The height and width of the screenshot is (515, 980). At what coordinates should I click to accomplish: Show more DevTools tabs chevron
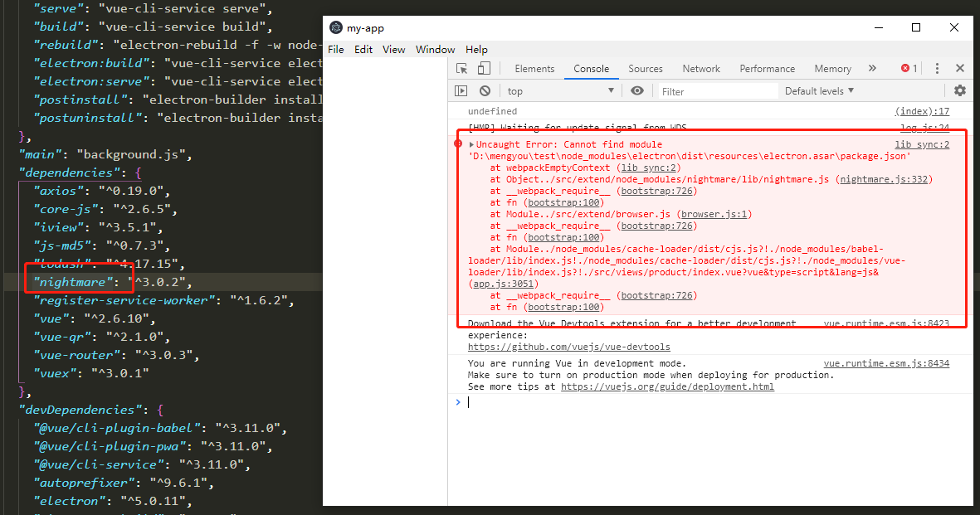coord(872,68)
